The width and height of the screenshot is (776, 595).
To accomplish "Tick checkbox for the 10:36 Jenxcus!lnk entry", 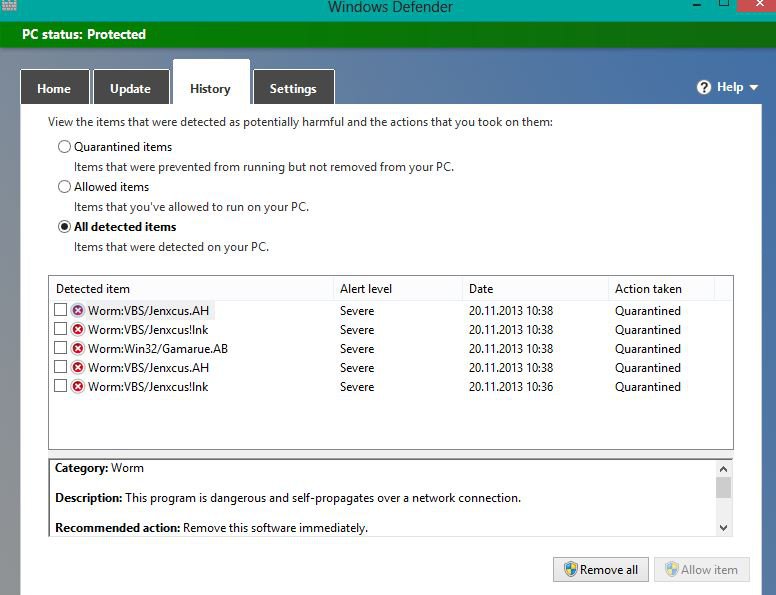I will click(x=61, y=387).
